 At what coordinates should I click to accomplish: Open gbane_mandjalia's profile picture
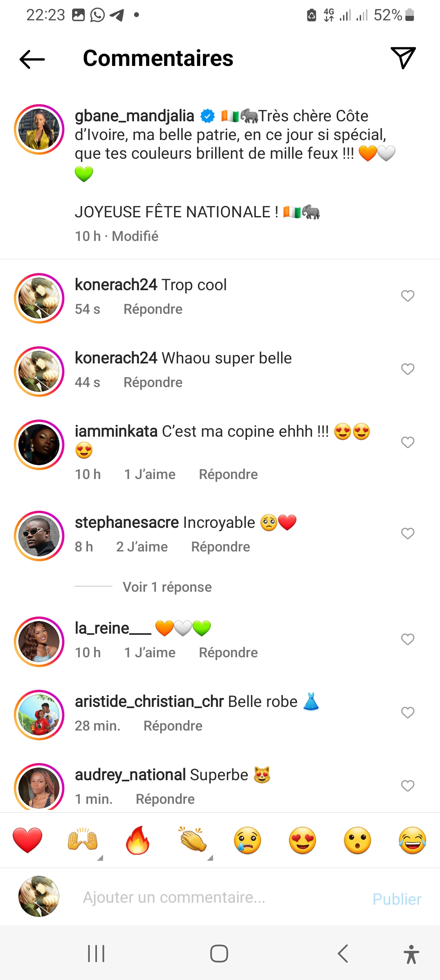(39, 130)
